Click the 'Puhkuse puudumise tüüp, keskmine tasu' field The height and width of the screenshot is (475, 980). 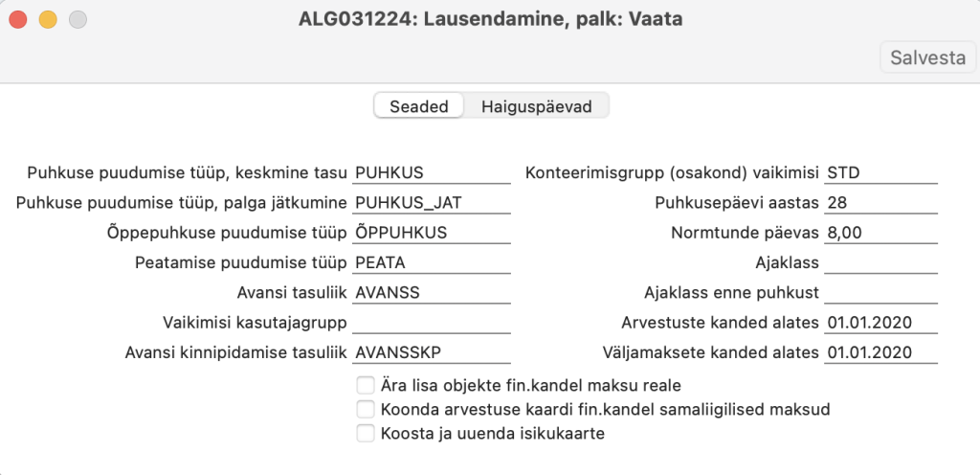tap(432, 172)
